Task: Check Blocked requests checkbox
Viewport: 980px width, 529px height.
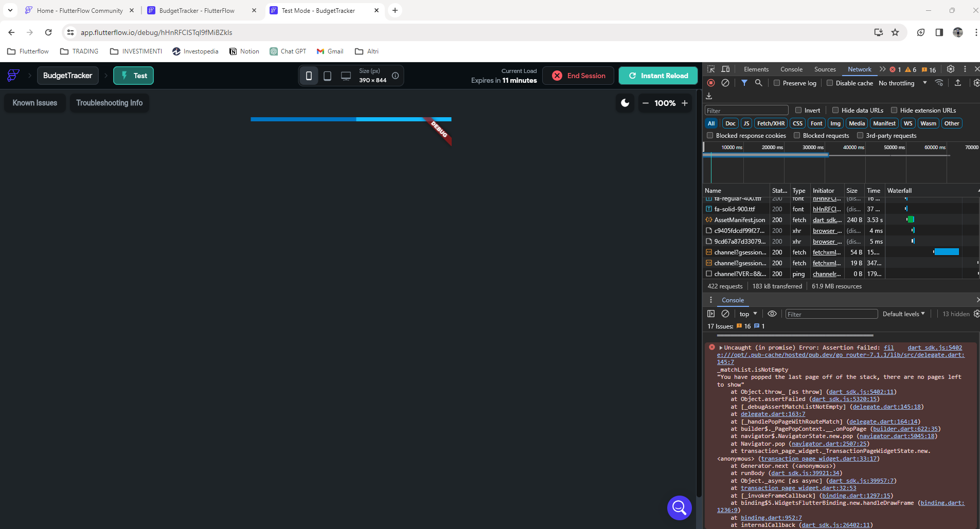Action: [797, 135]
